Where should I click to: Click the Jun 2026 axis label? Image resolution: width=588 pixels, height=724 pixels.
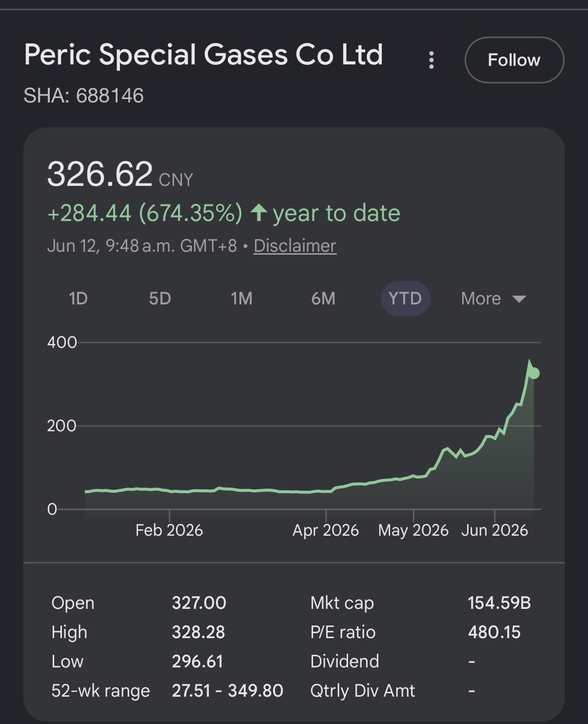(x=495, y=530)
